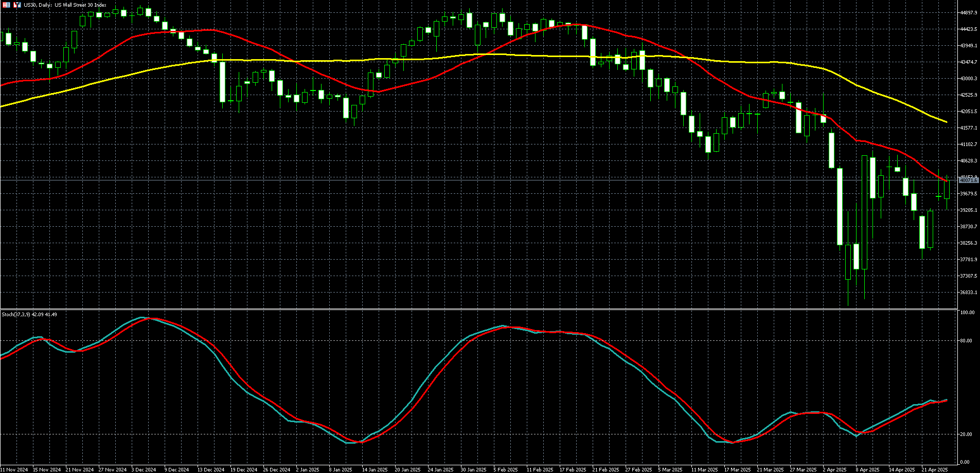The image size is (980, 473).
Task: Click the 21 Apr 2025 date label
Action: click(x=934, y=469)
